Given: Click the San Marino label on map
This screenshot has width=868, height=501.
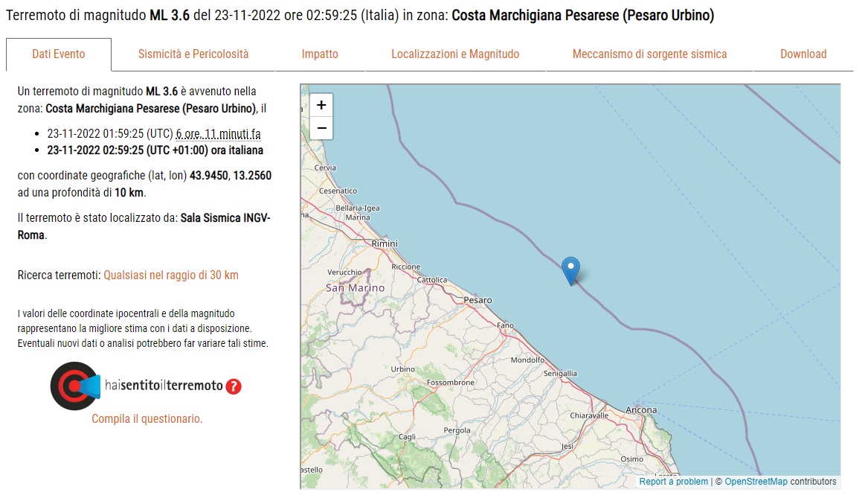Looking at the screenshot, I should tap(355, 288).
